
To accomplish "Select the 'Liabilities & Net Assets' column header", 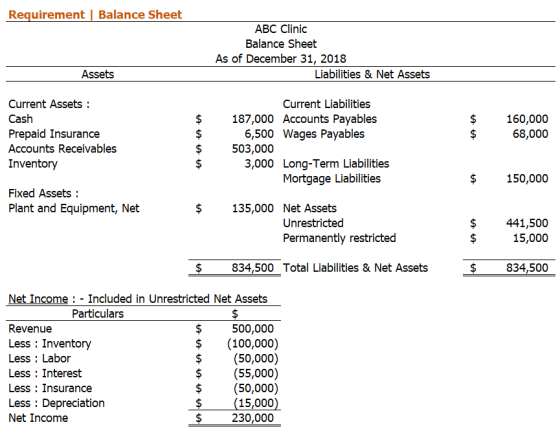I will (372, 74).
